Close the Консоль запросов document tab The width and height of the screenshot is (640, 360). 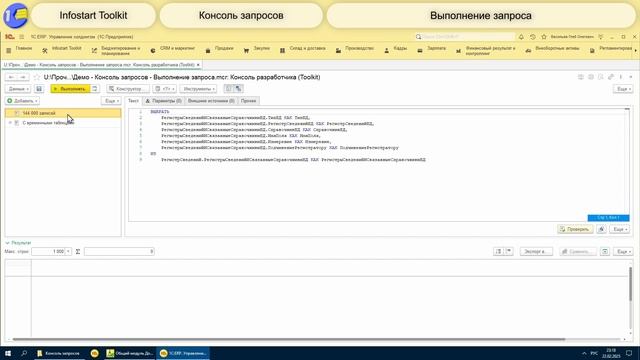click(198, 65)
